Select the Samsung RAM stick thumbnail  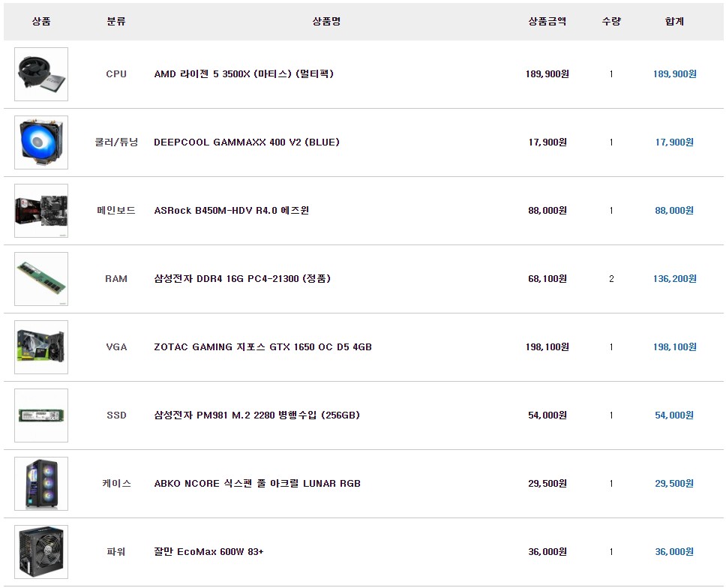coord(41,279)
